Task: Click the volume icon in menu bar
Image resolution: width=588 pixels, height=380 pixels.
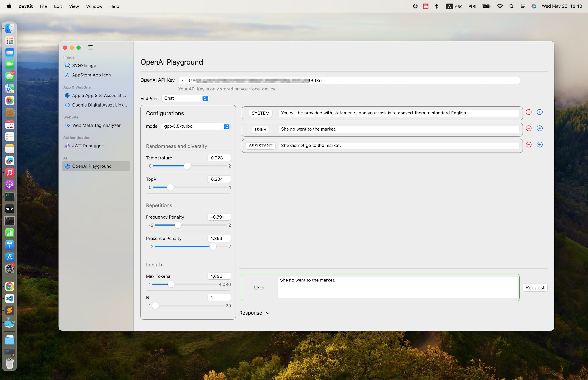Action: point(472,6)
